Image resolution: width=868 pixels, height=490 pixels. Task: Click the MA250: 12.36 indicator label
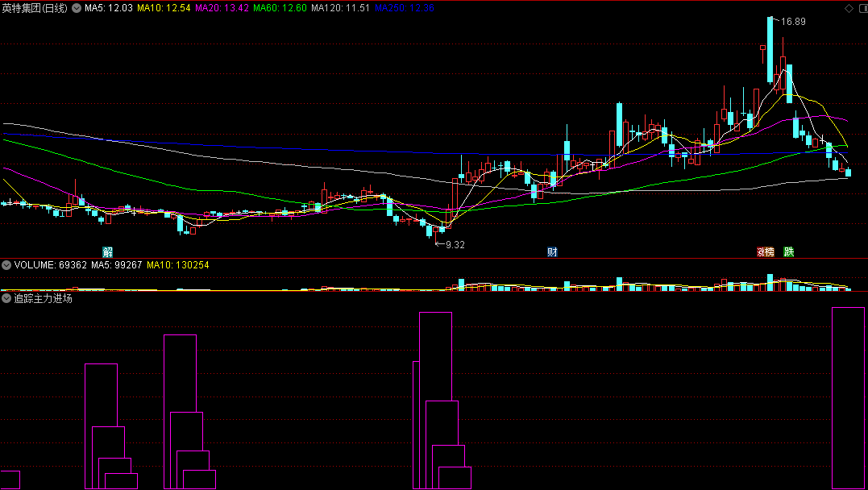click(404, 8)
